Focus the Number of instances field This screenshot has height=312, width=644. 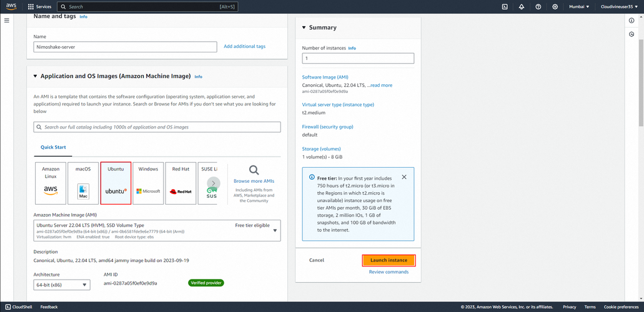click(x=358, y=58)
